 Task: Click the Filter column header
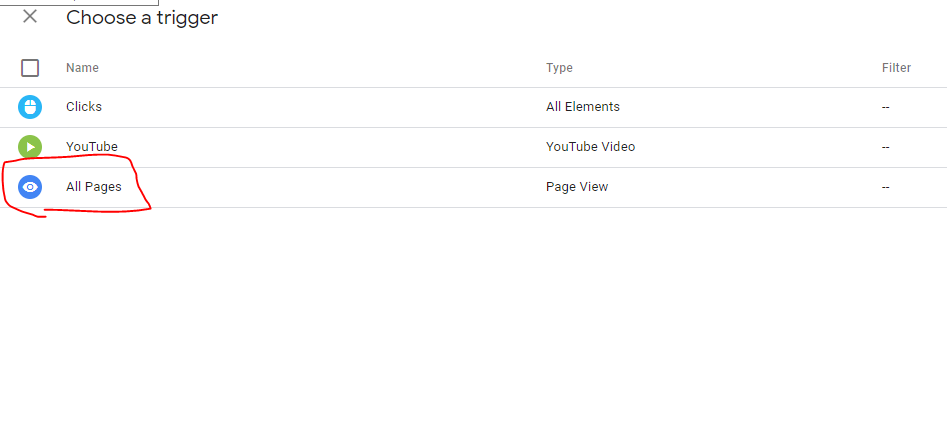pyautogui.click(x=896, y=68)
